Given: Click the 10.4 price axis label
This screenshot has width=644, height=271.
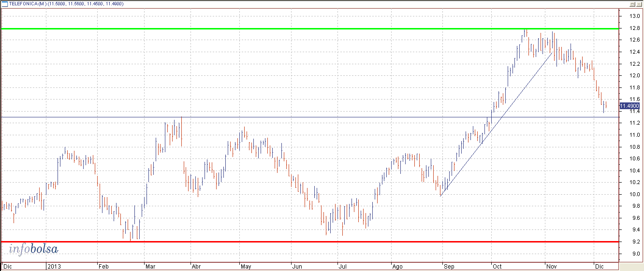Looking at the screenshot, I should (634, 171).
